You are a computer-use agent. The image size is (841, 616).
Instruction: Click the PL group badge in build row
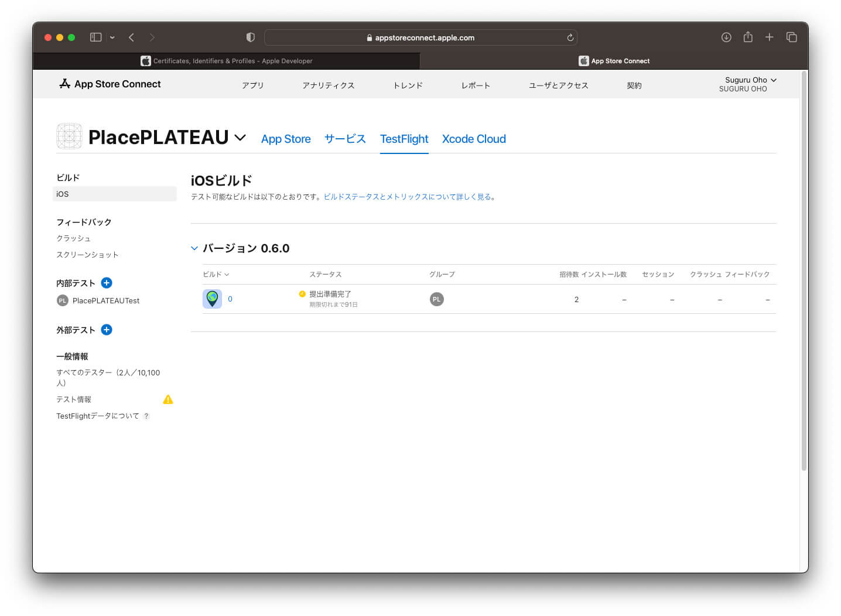[436, 299]
